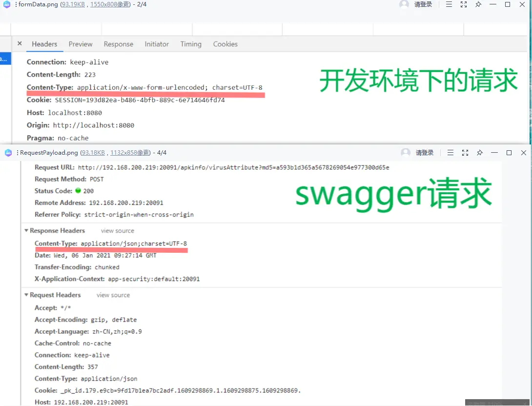532x406 pixels.
Task: Click the fullscreen icon in formData.png window
Action: click(463, 4)
